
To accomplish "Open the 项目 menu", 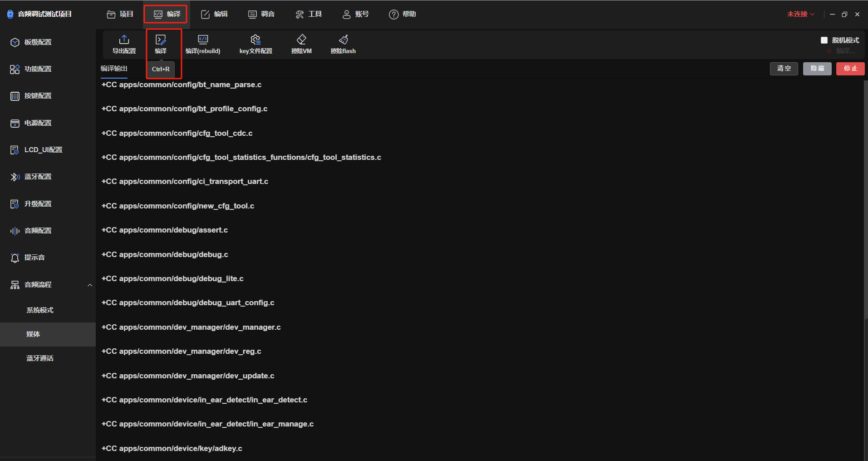I will pyautogui.click(x=120, y=14).
